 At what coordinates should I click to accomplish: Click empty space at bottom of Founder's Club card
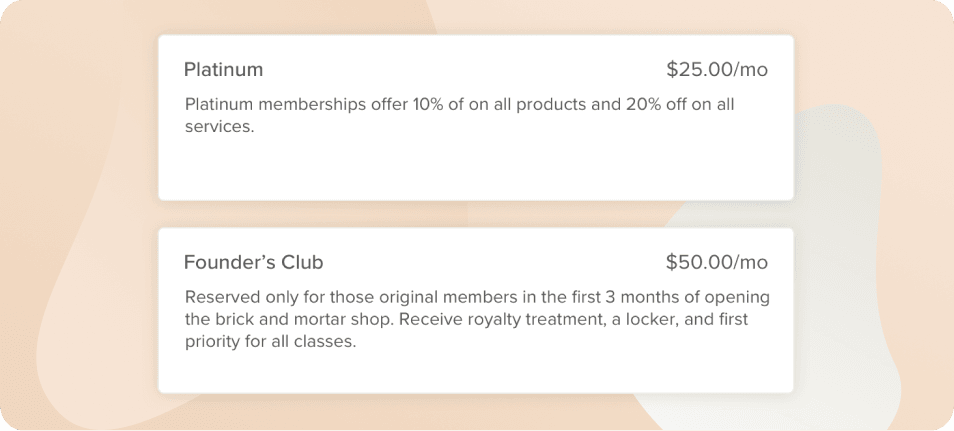(x=476, y=373)
